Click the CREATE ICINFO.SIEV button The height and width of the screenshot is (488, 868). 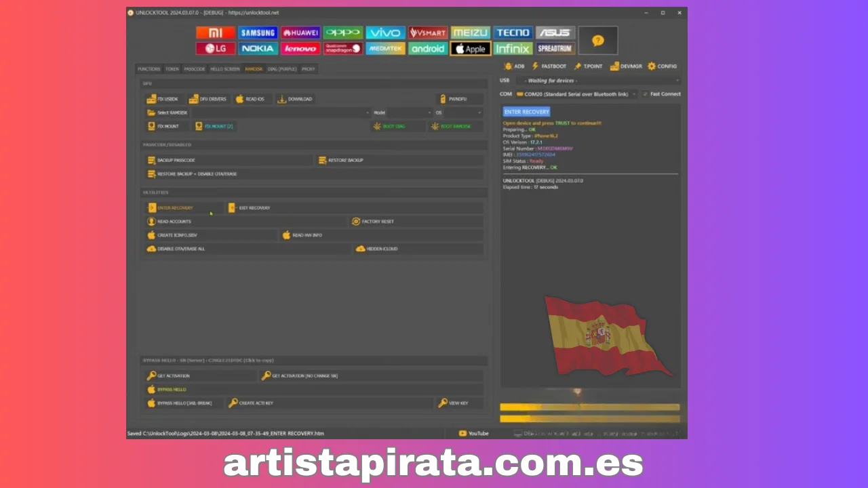coord(211,235)
